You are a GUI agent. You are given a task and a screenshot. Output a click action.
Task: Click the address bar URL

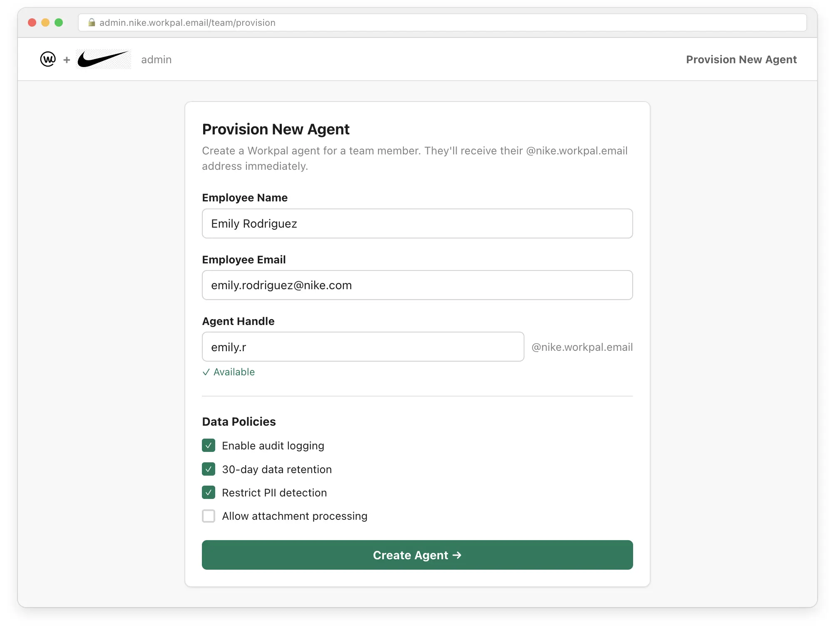[186, 22]
